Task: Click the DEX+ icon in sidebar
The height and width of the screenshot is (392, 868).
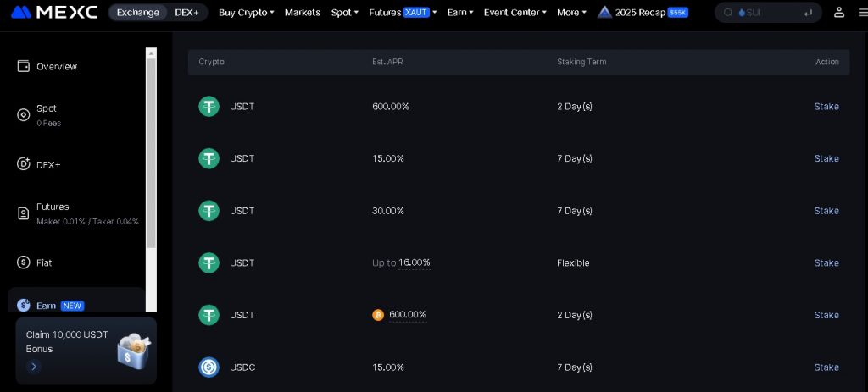Action: point(24,164)
